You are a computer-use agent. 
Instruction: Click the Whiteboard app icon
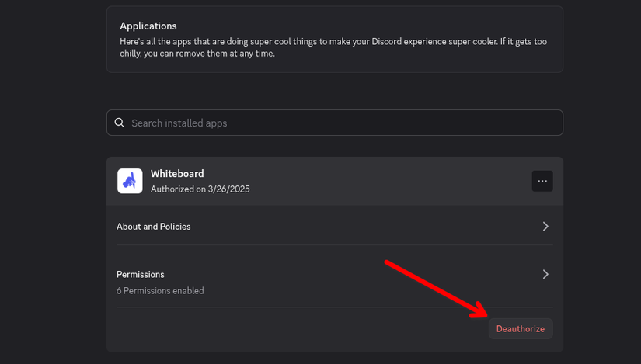coord(130,181)
